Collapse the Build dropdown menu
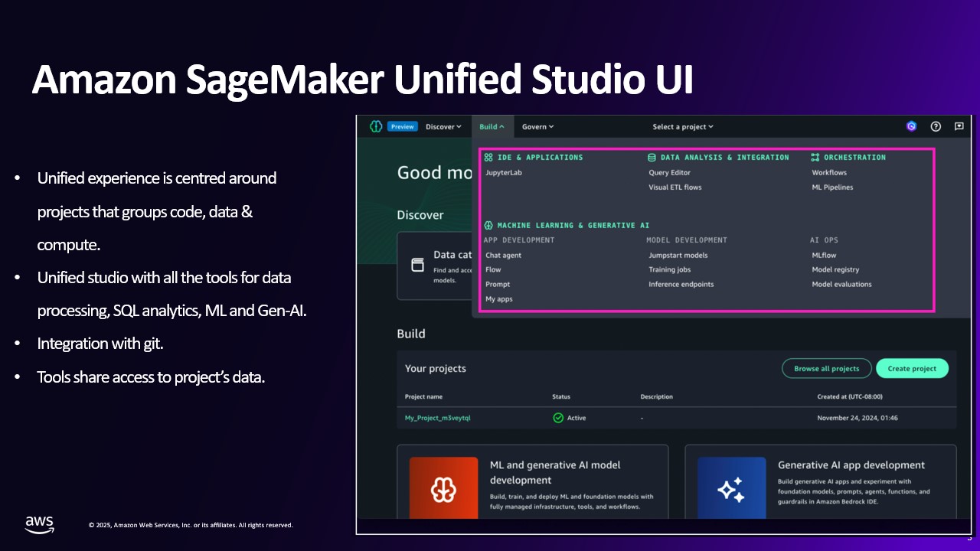This screenshot has height=551, width=980. [492, 127]
